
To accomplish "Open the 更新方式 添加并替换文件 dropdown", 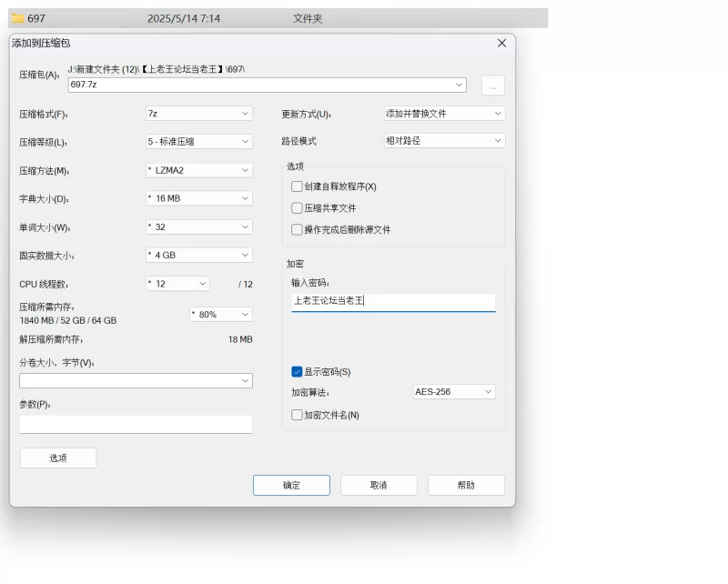I will [x=444, y=114].
